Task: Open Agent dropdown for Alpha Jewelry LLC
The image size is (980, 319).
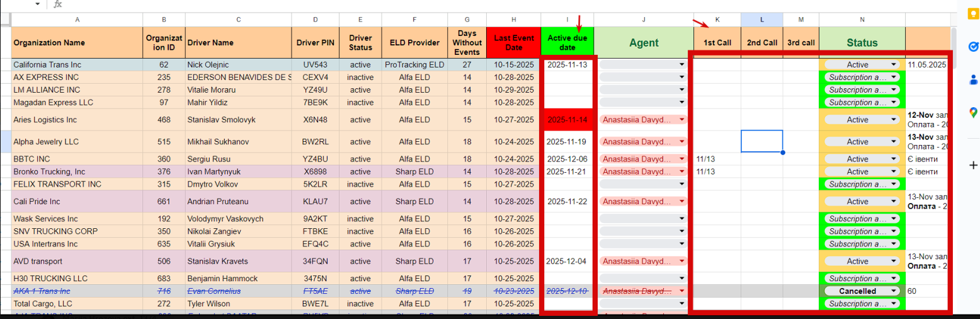Action: pos(681,142)
